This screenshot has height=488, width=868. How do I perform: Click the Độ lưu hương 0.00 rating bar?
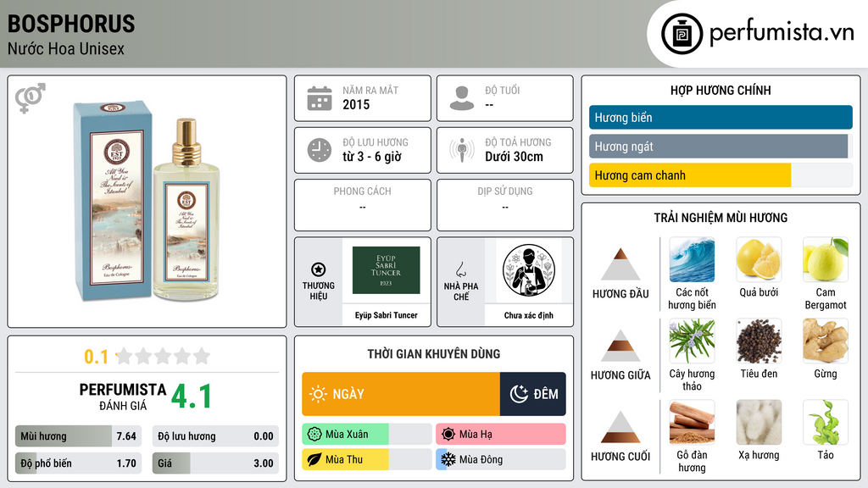215,436
